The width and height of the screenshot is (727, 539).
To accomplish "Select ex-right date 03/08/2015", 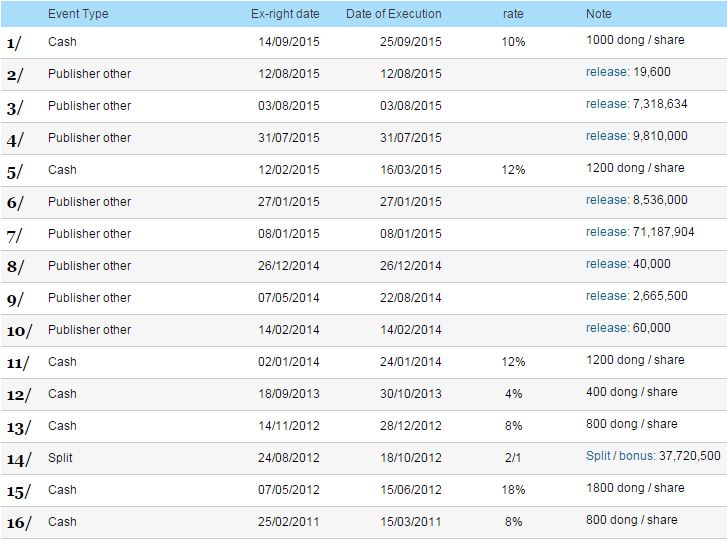I will tap(289, 106).
